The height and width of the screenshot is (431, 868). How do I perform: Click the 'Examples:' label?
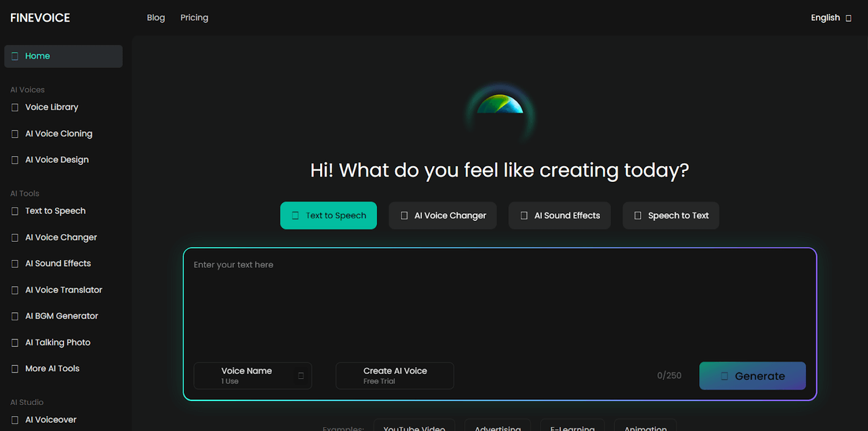click(x=343, y=428)
